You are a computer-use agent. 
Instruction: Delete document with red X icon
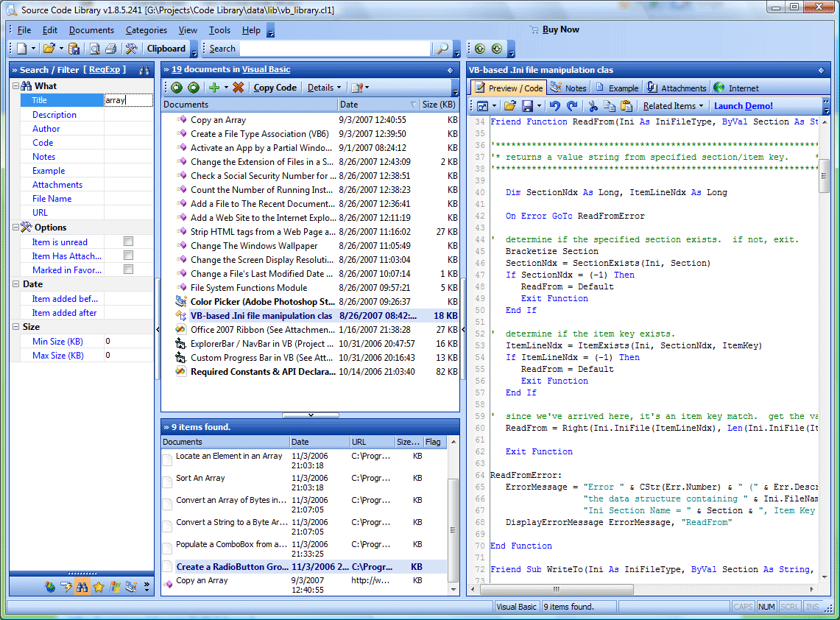[238, 88]
